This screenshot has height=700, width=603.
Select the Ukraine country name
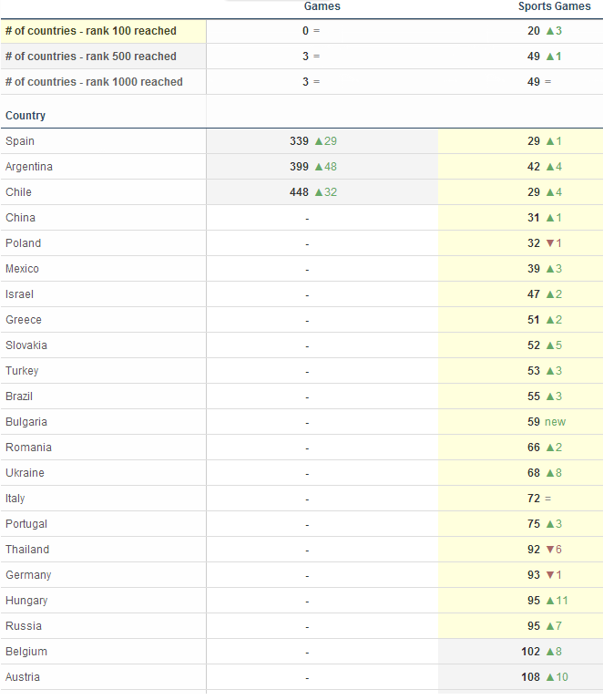coord(25,473)
